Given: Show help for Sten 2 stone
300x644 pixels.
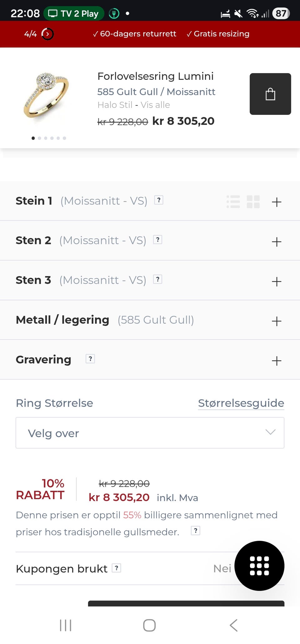Looking at the screenshot, I should [158, 240].
